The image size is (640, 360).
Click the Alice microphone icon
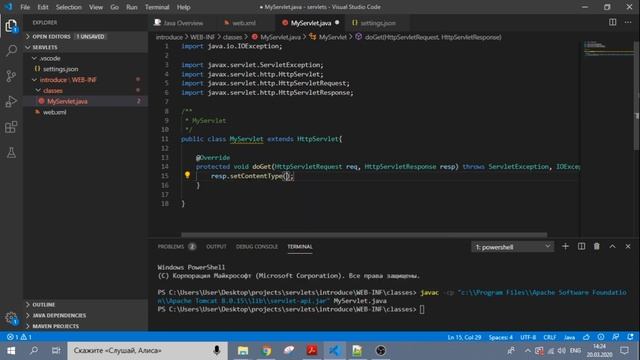pos(217,350)
